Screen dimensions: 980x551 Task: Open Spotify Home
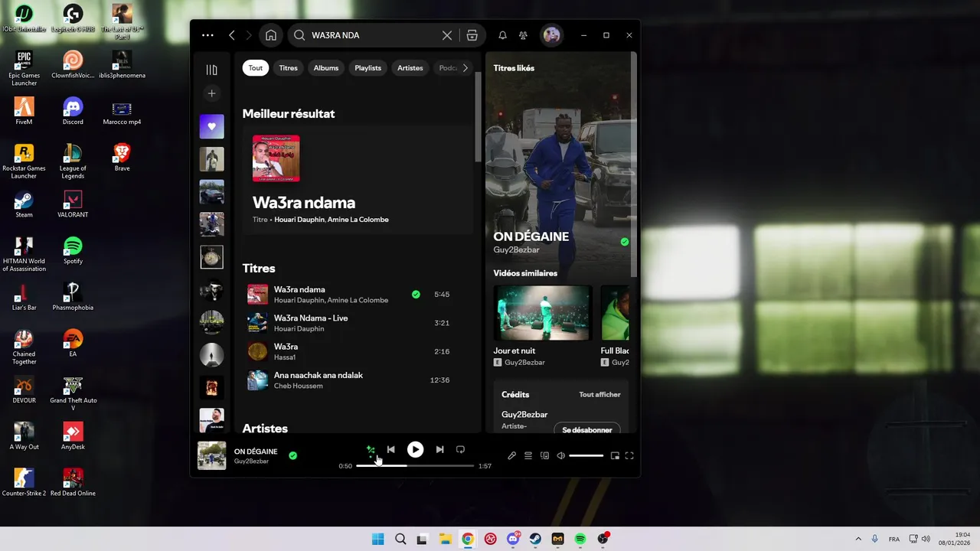[271, 35]
